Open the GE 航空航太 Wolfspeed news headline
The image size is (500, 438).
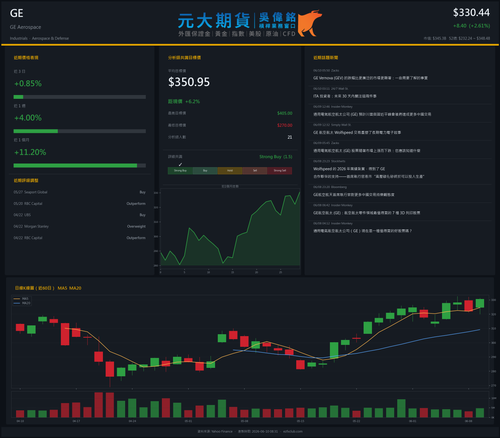click(x=357, y=132)
